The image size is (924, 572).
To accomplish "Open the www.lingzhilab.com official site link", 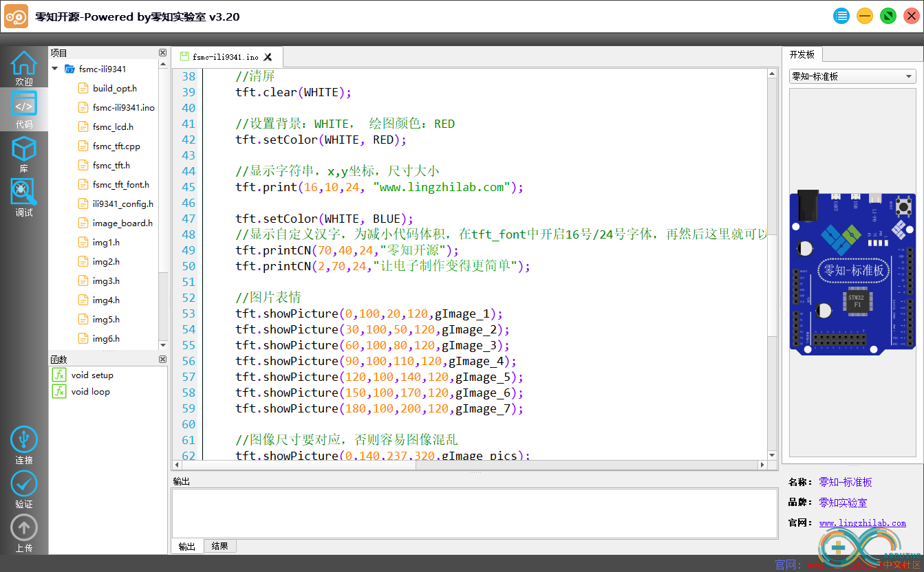I will tap(862, 522).
